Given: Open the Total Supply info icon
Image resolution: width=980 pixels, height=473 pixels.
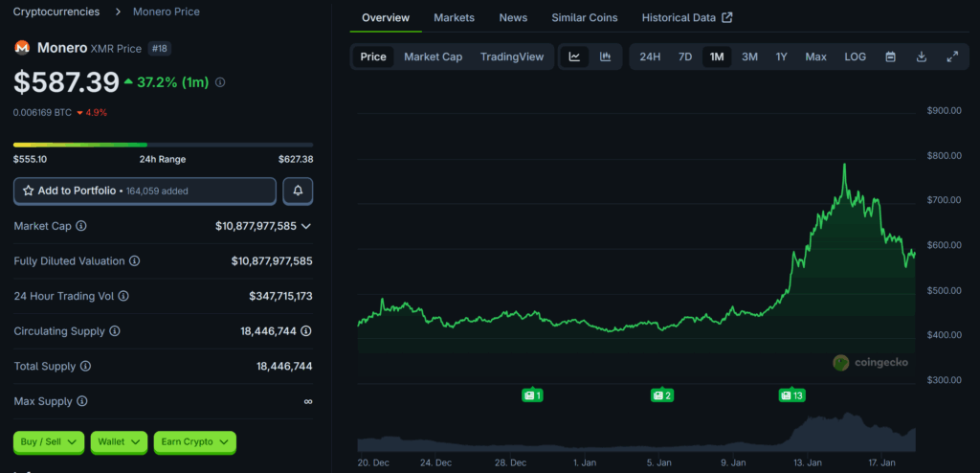Looking at the screenshot, I should pos(85,366).
